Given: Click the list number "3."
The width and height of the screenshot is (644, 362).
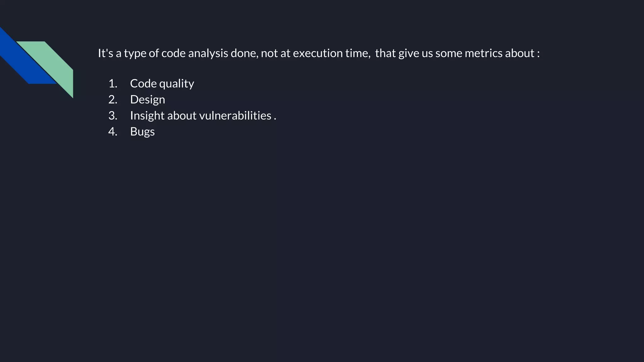Looking at the screenshot, I should (113, 116).
